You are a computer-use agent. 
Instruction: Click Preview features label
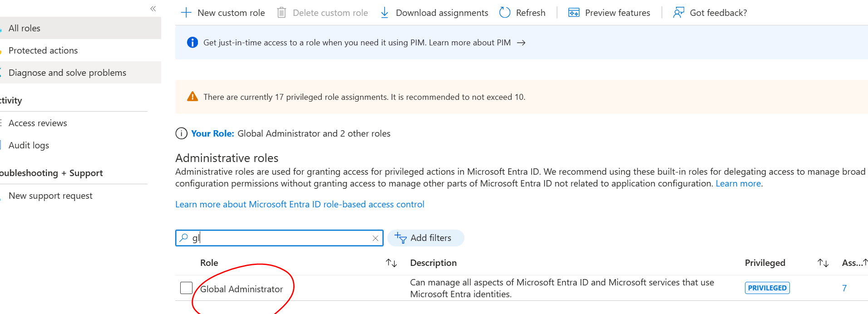(617, 13)
